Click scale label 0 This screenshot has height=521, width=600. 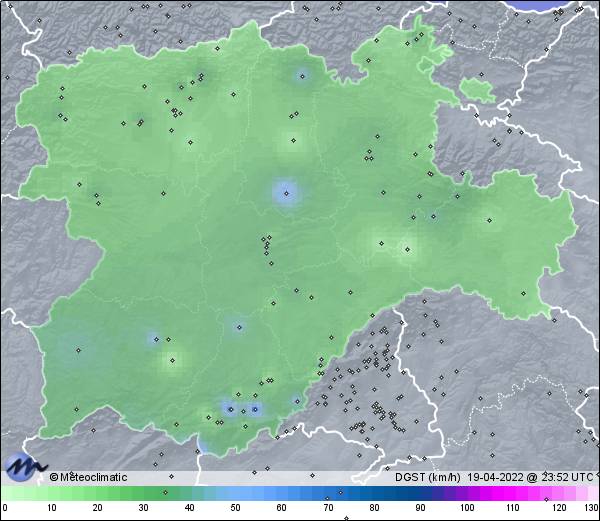[5, 508]
